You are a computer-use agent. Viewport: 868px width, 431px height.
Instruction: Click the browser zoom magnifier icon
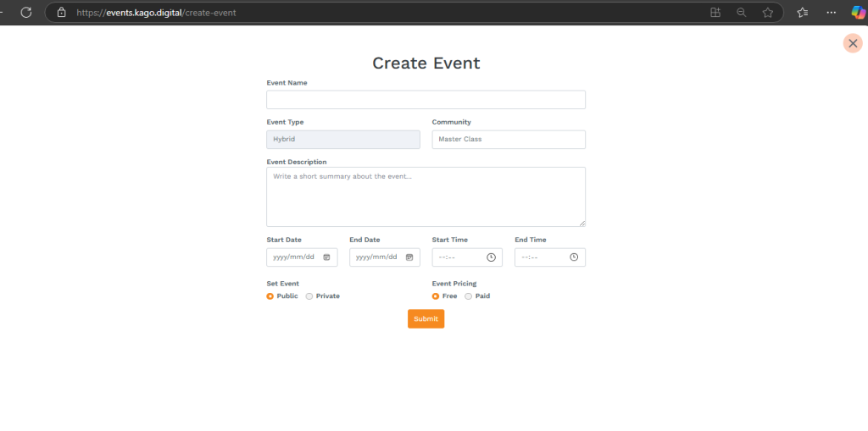pyautogui.click(x=742, y=13)
